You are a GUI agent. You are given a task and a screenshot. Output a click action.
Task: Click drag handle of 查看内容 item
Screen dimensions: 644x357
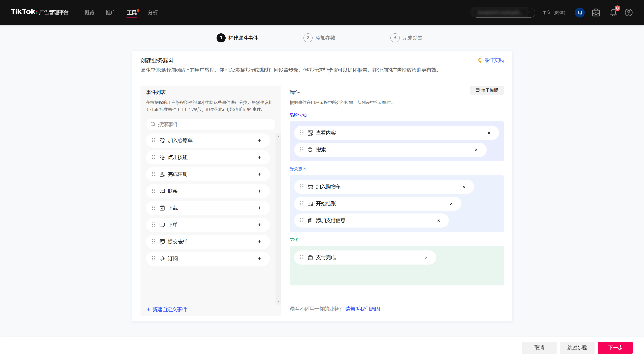click(x=302, y=132)
